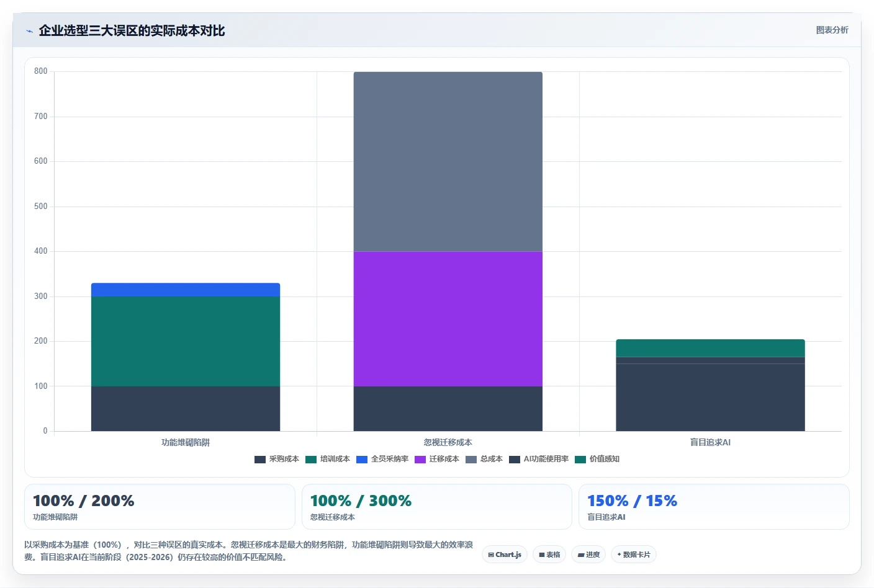Click the 进度 tag
The image size is (874, 588).
(588, 555)
